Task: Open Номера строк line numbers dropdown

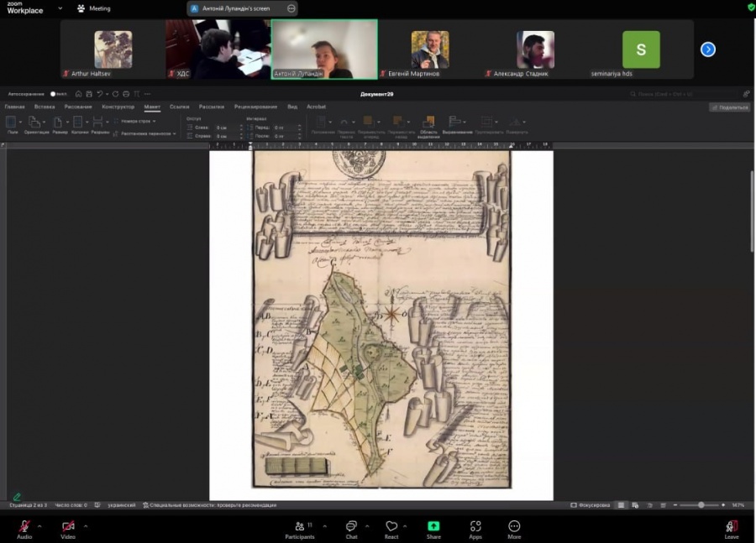Action: click(135, 122)
